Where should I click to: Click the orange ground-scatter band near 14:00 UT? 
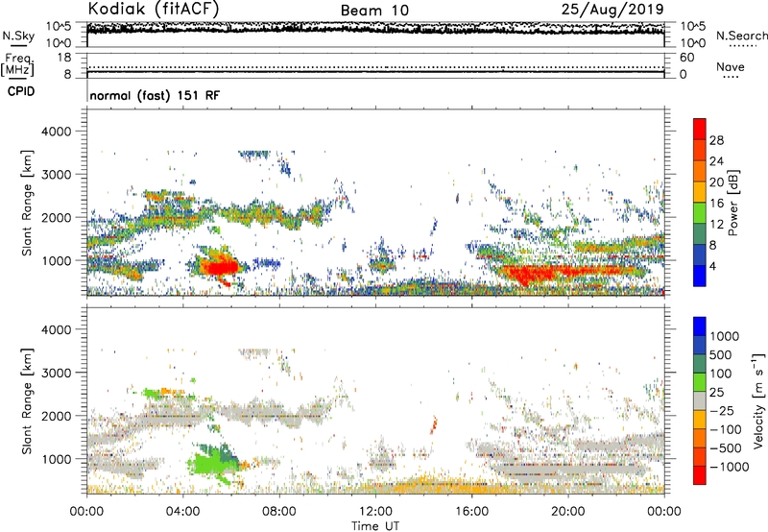(431, 487)
